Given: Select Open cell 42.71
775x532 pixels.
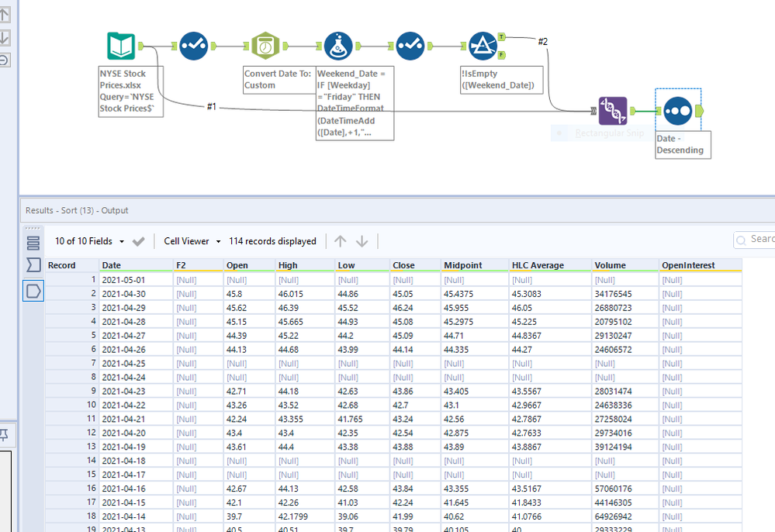Looking at the screenshot, I should (250, 391).
